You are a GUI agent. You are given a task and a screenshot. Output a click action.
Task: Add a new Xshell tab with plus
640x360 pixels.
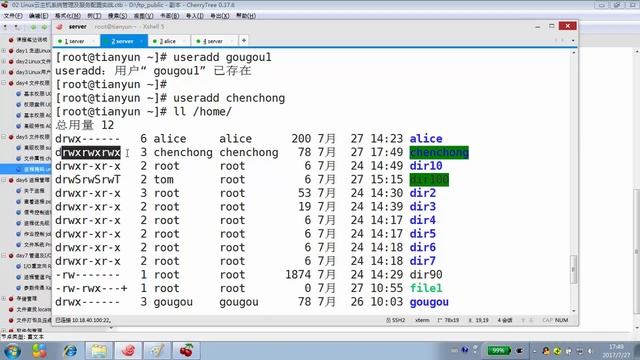pos(244,40)
